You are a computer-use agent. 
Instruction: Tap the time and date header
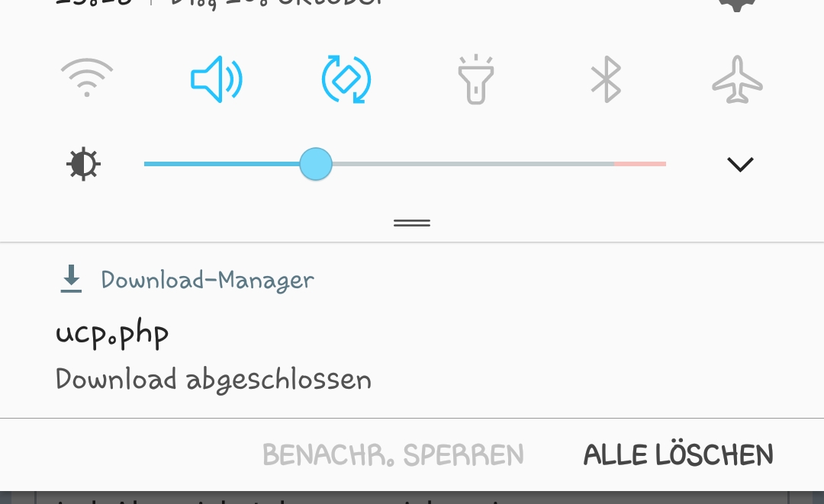click(x=220, y=5)
